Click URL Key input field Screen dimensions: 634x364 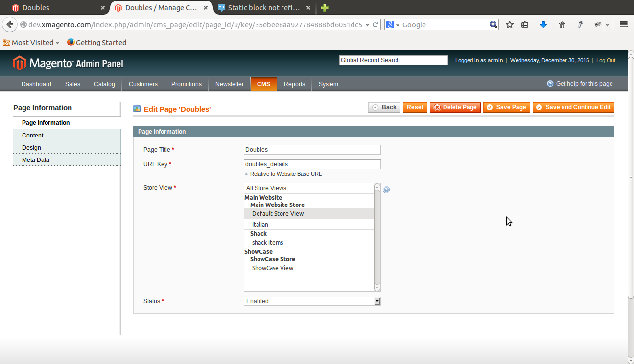[x=312, y=164]
